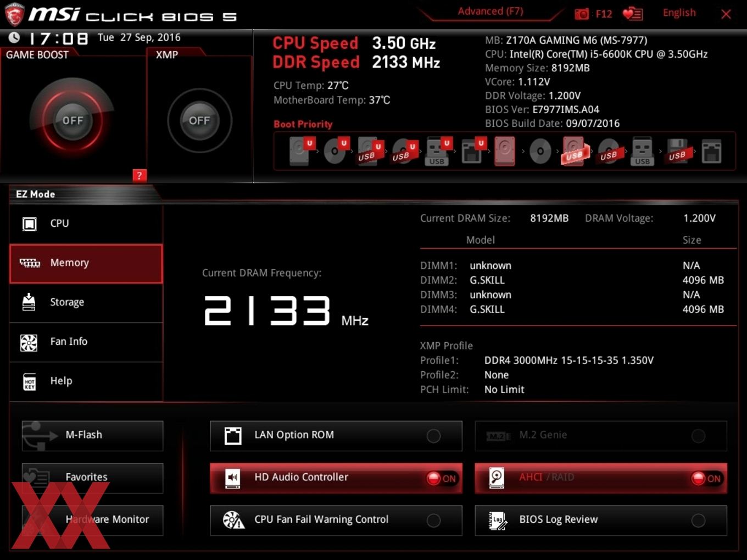Click the BIOS Log Review notepad icon
This screenshot has width=747, height=560.
pos(498,520)
